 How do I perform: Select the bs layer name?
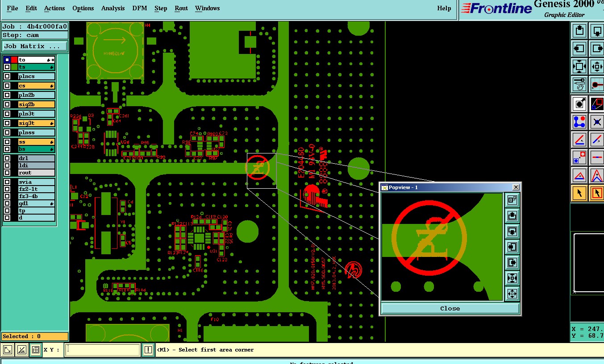[x=36, y=149]
